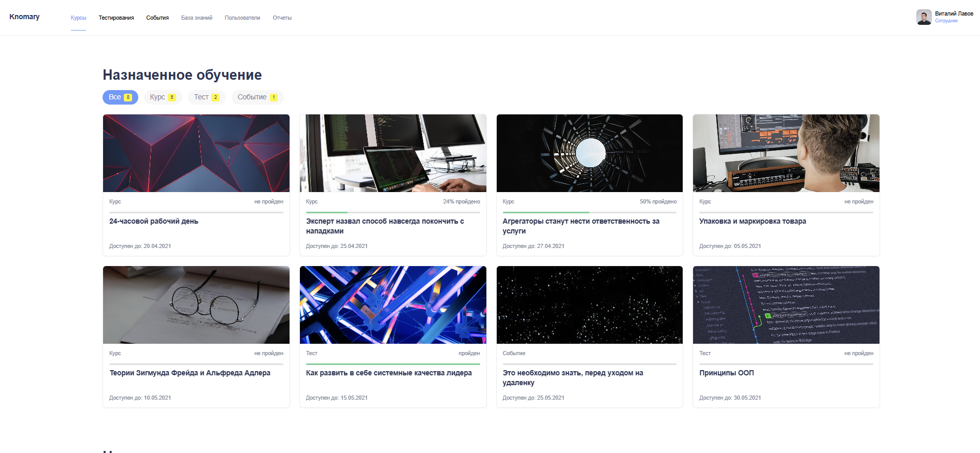Image resolution: width=980 pixels, height=453 pixels.
Task: Open the glasses thumbnail of Фрейда course
Action: tap(196, 305)
